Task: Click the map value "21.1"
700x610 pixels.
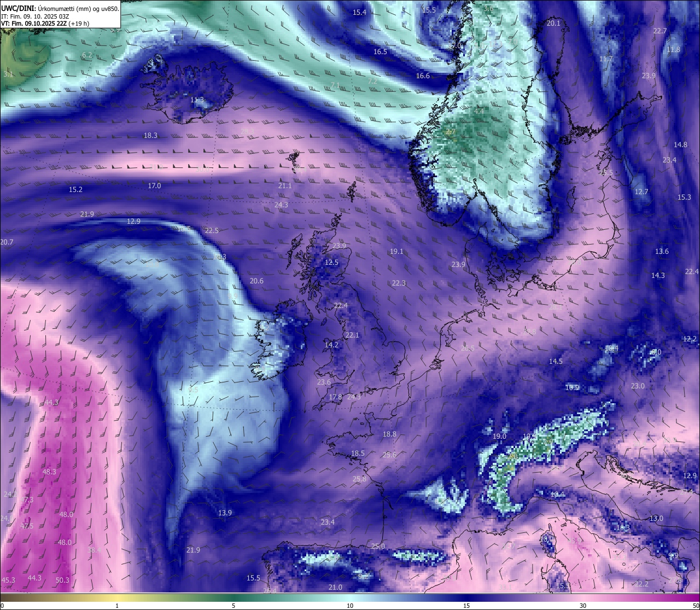Action: click(284, 185)
